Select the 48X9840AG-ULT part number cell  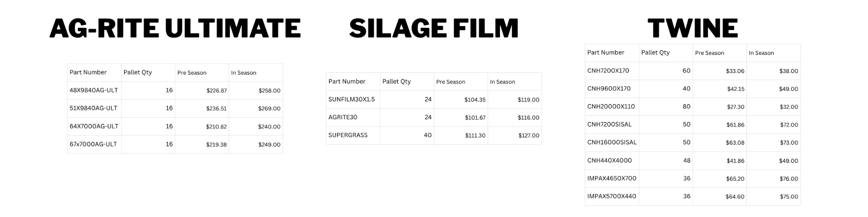tap(94, 90)
